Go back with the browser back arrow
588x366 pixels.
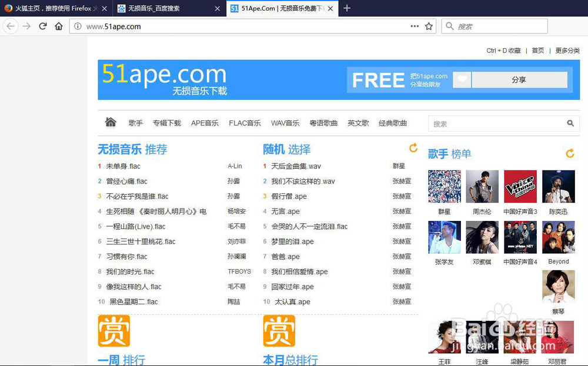point(11,26)
